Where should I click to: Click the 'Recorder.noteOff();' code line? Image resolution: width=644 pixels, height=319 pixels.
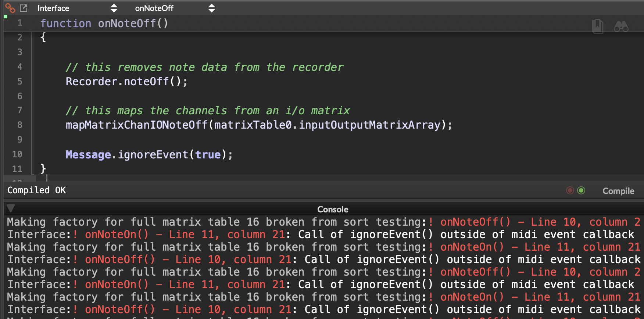click(126, 82)
